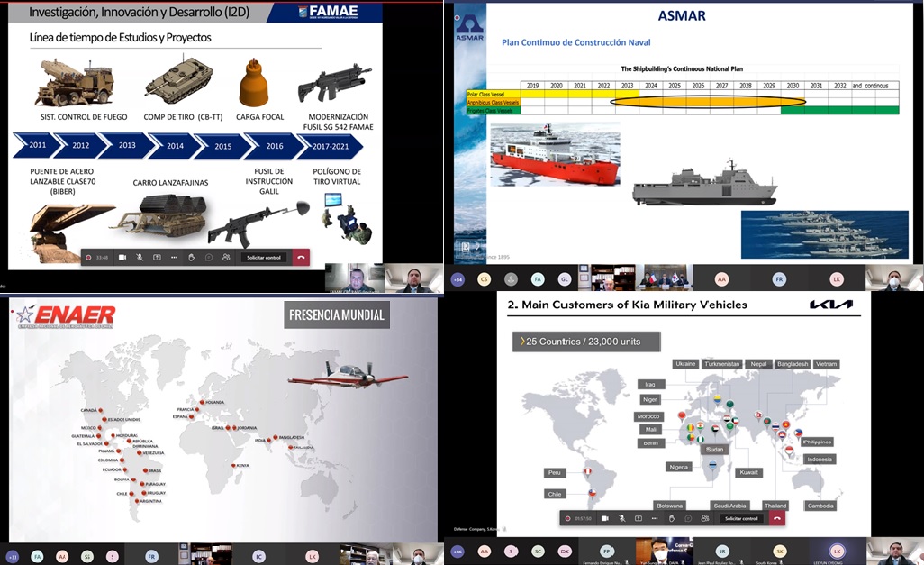Viewport: 924px width, 565px height.
Task: Open +34 overflow participants in ASMAR meeting
Action: tap(457, 279)
